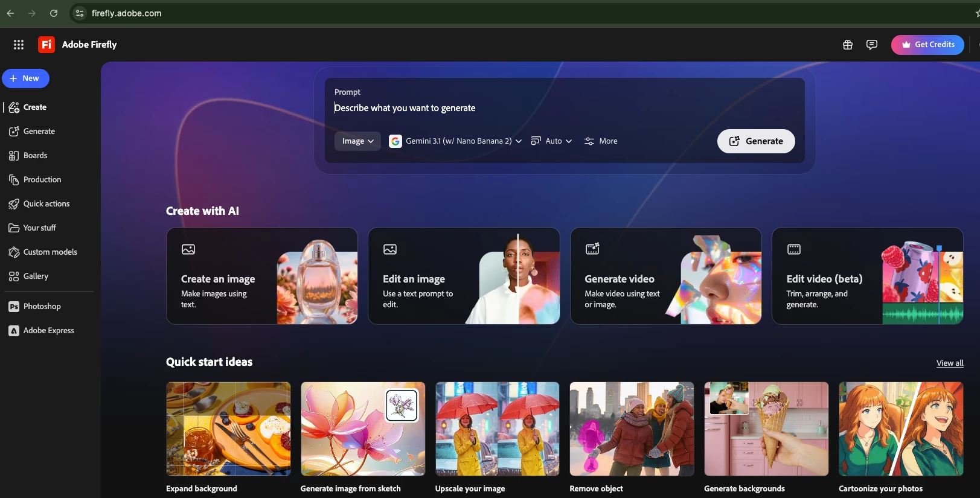Open the Cartoonize your photos thumbnail
980x498 pixels.
coord(901,429)
